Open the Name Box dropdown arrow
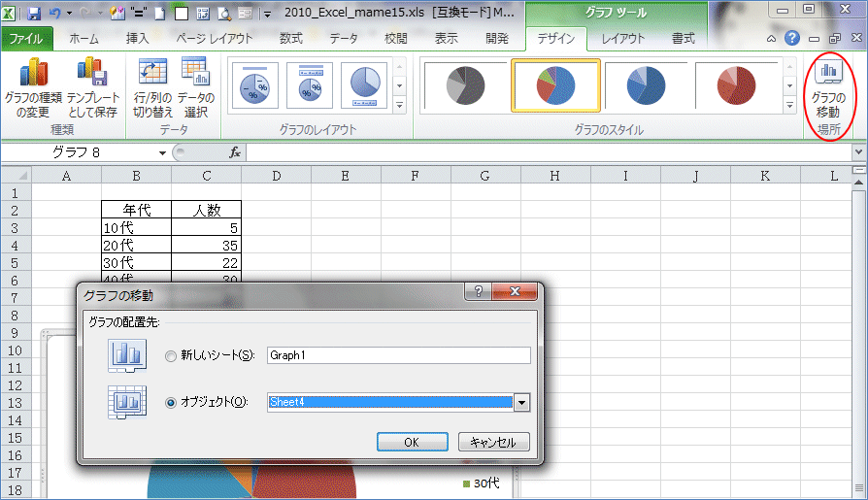This screenshot has height=500, width=868. point(162,152)
